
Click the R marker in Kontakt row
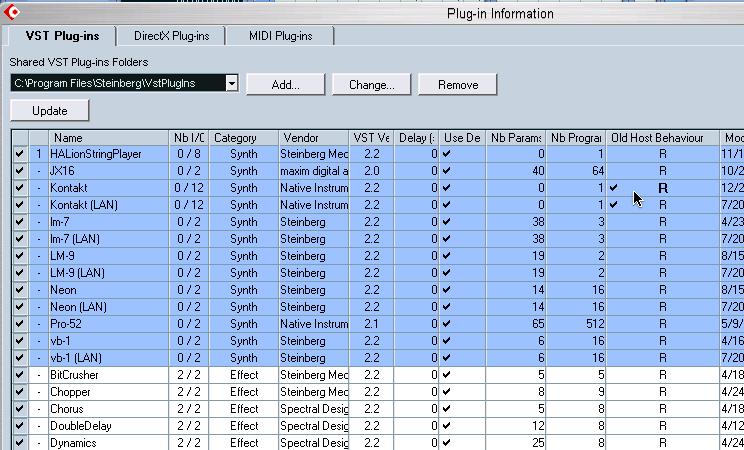tap(663, 188)
